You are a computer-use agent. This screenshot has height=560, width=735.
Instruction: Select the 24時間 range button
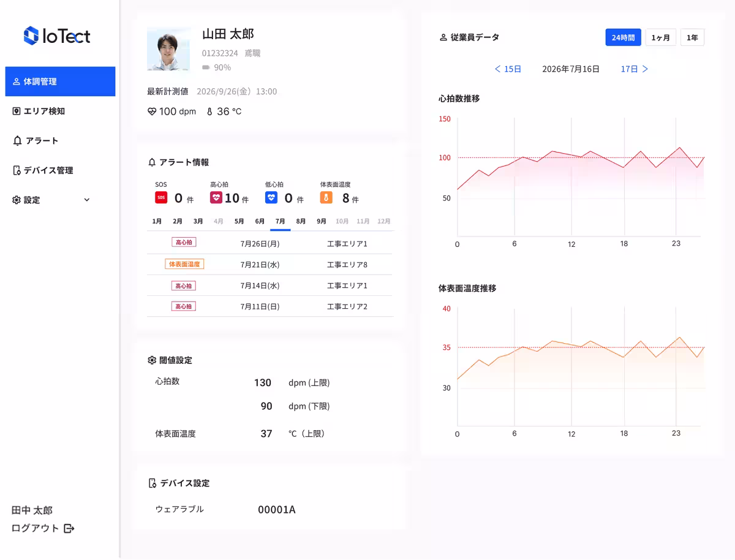click(623, 37)
